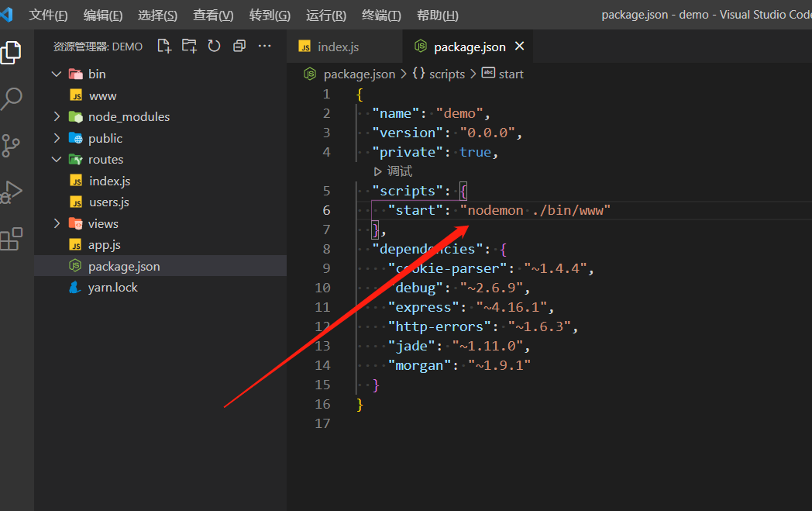Expand the public folder chevron
The height and width of the screenshot is (511, 812).
click(57, 138)
